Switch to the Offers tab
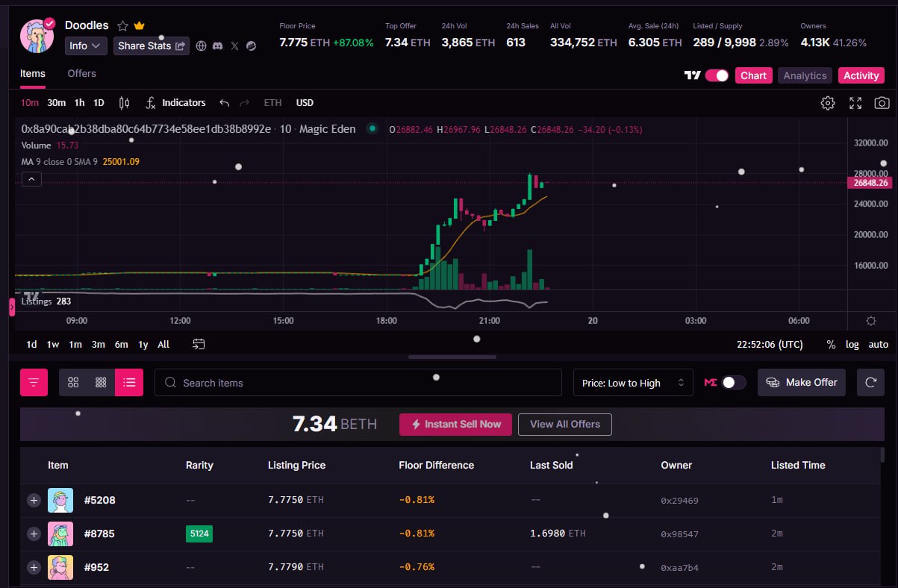 [x=81, y=73]
